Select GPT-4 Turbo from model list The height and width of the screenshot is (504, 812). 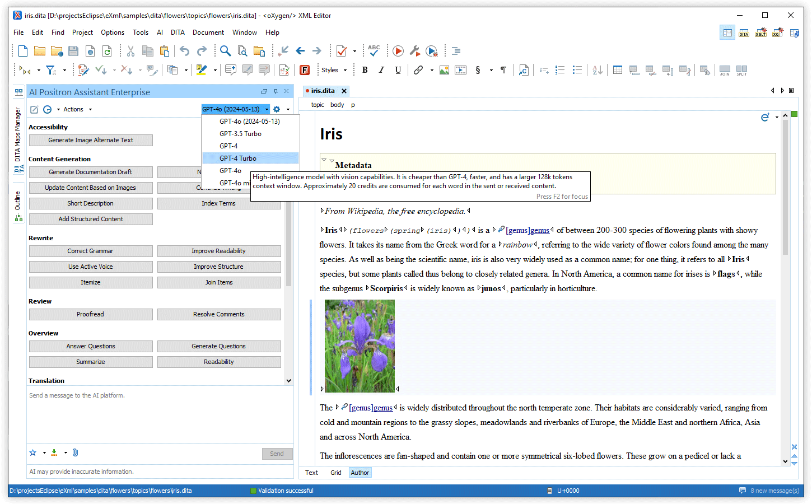pyautogui.click(x=250, y=158)
